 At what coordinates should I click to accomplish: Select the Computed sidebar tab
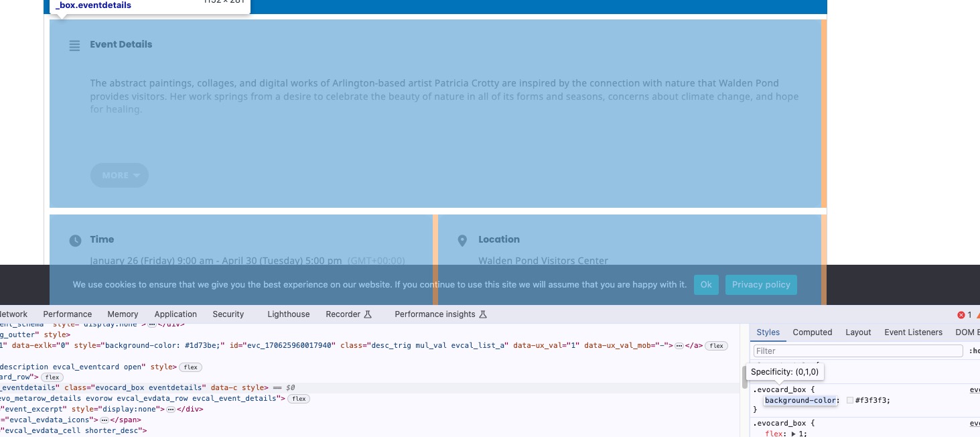coord(813,332)
